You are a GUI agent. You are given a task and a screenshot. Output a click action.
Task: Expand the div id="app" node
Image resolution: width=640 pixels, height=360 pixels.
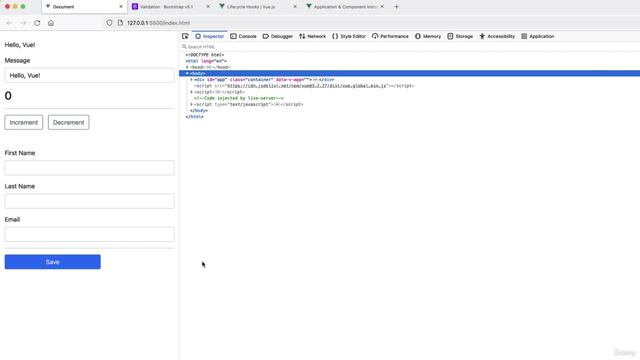pos(191,80)
